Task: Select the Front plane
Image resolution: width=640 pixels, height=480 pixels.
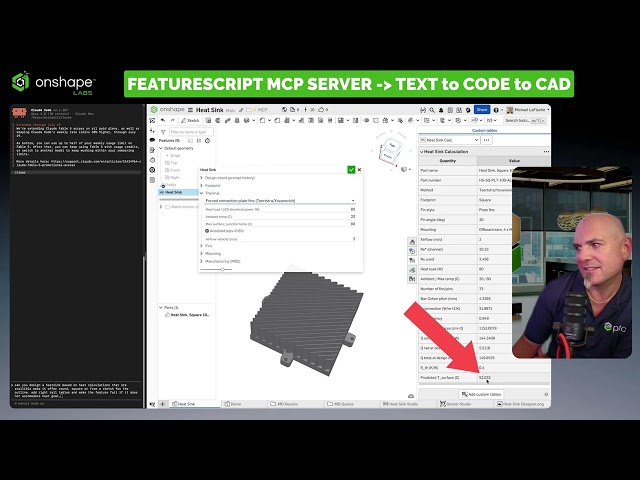Action: coord(173,170)
